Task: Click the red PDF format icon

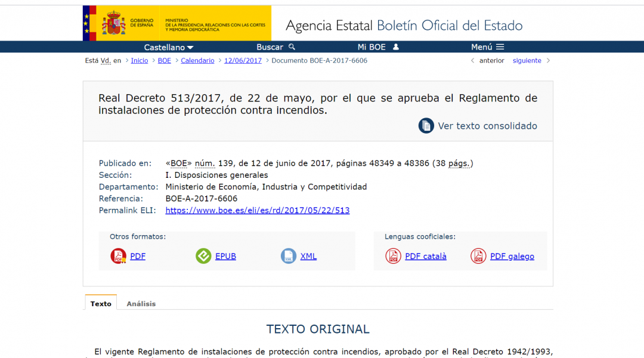Action: [118, 256]
